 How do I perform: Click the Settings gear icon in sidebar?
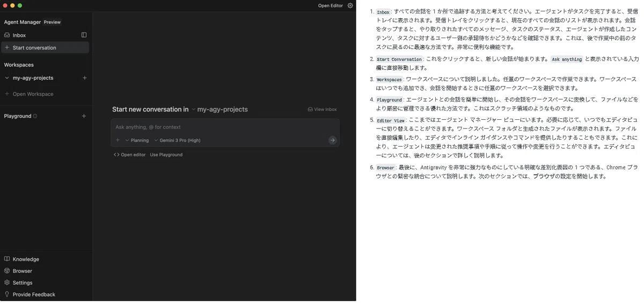[7, 283]
